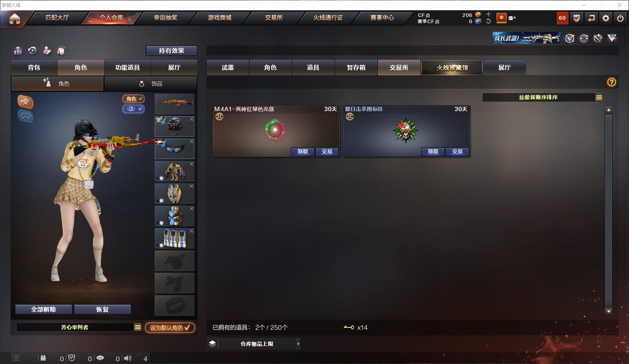Viewport: 629px width, 364px height.
Task: Open the settings gear icon
Action: click(606, 18)
